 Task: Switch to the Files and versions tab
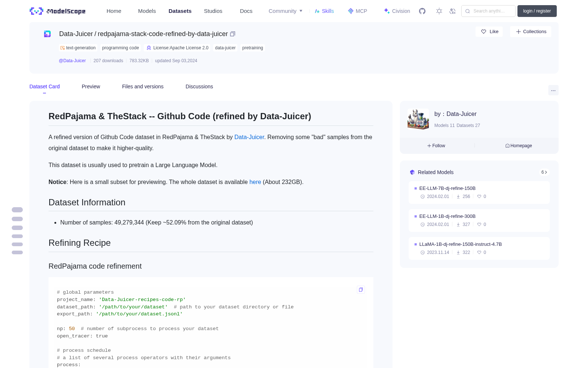pos(143,86)
